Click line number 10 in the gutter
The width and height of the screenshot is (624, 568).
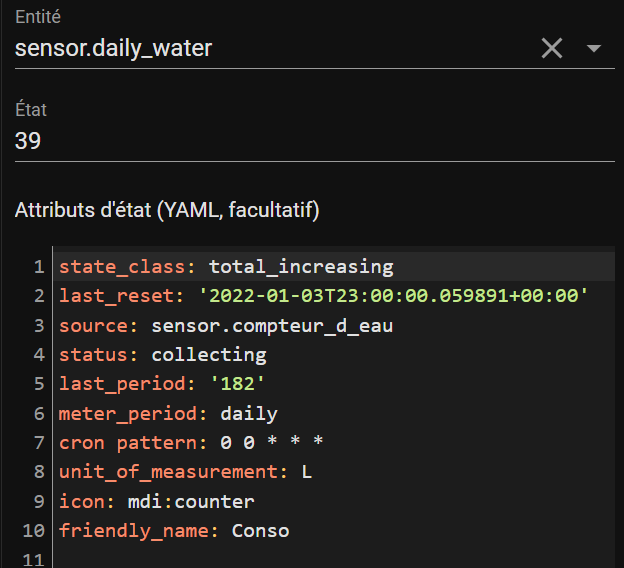(x=33, y=531)
